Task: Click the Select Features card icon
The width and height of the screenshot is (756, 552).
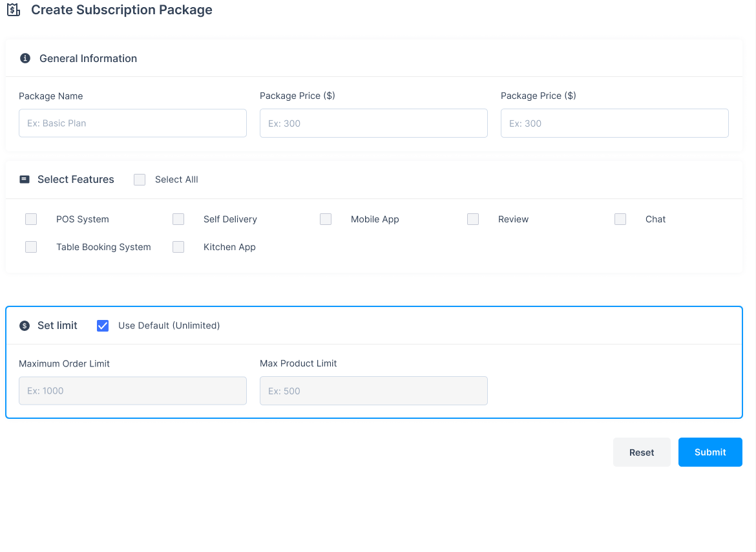Action: pyautogui.click(x=25, y=180)
